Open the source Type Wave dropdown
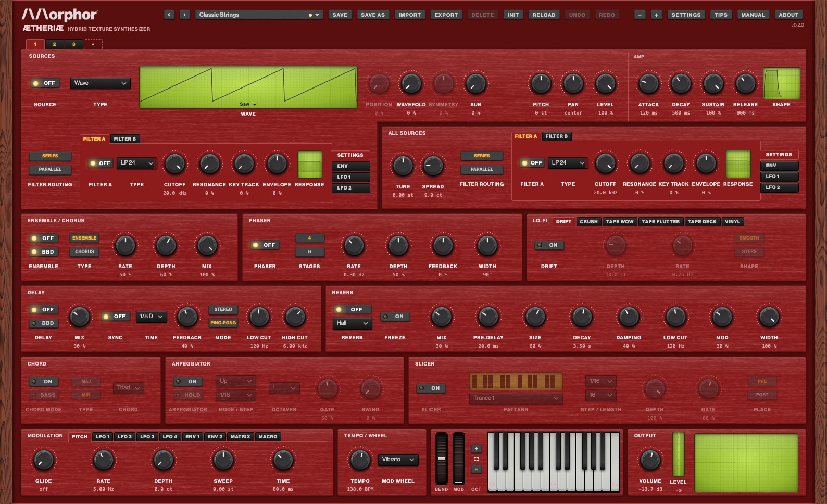The width and height of the screenshot is (827, 504). pos(100,83)
